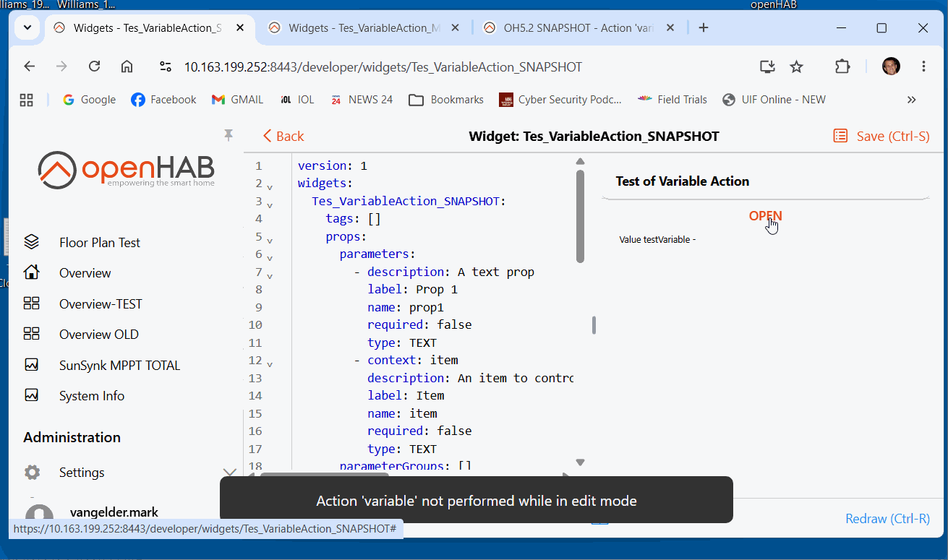Open the UIF Online - NEW bookmark
The width and height of the screenshot is (948, 560).
click(x=774, y=100)
